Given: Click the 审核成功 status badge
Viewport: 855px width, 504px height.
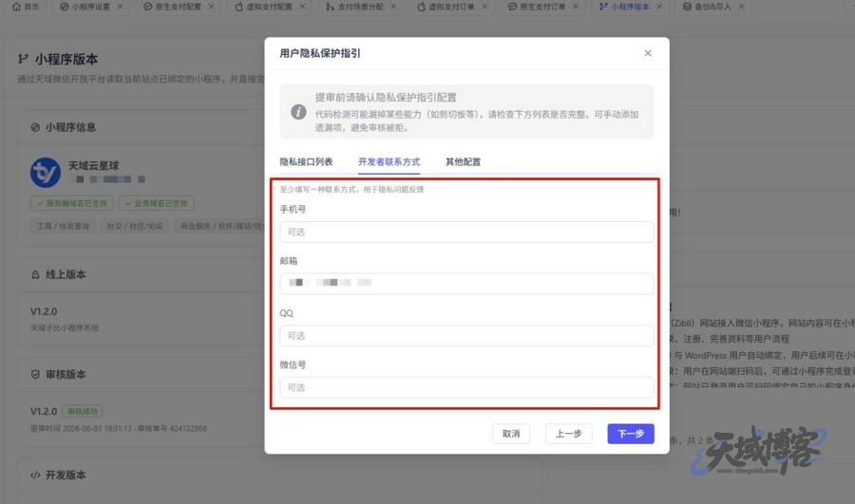Looking at the screenshot, I should click(x=83, y=411).
